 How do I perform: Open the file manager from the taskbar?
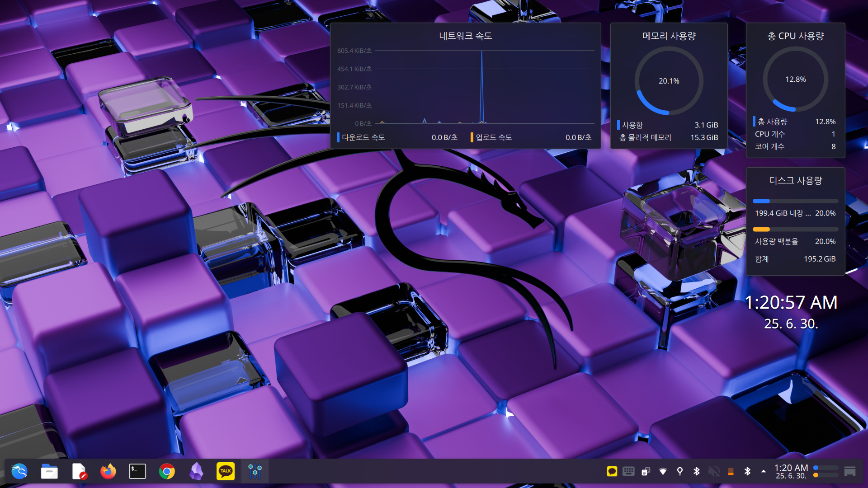(x=49, y=471)
